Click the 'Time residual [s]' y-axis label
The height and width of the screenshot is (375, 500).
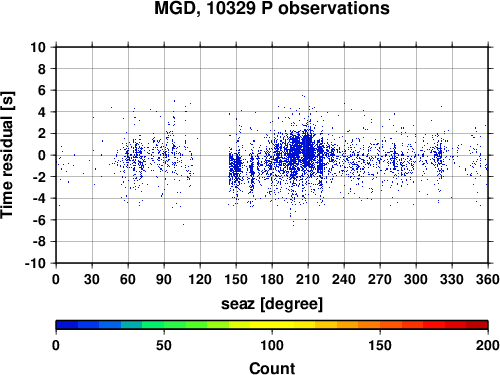pyautogui.click(x=7, y=155)
